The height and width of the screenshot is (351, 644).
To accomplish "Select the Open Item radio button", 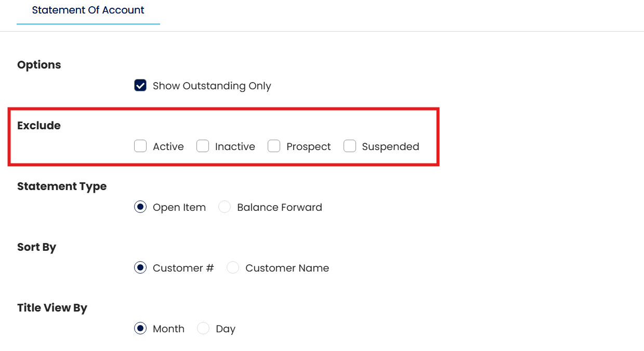I will point(140,207).
